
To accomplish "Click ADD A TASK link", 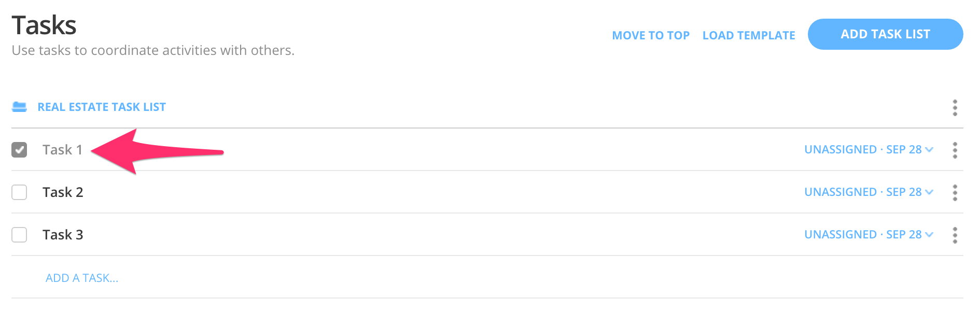I will coord(81,278).
